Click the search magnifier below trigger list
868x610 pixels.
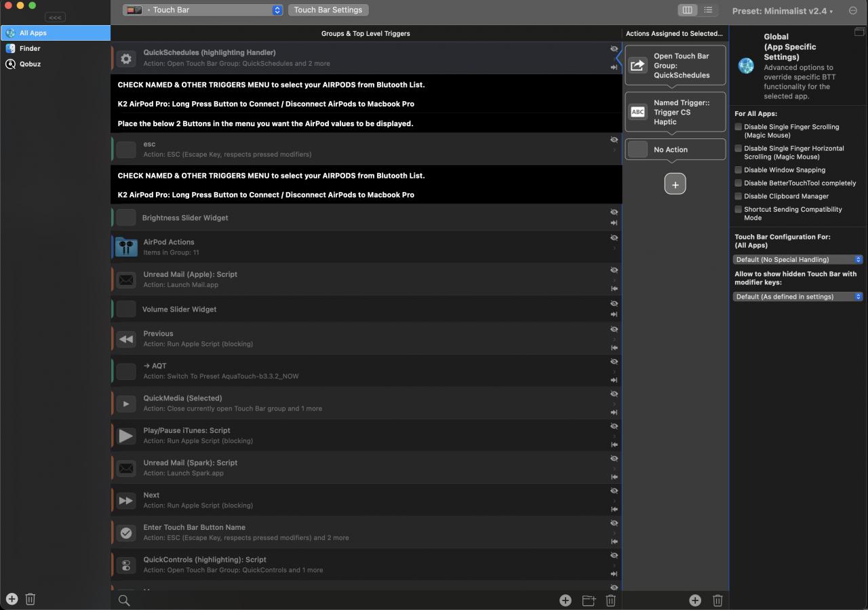pos(124,600)
